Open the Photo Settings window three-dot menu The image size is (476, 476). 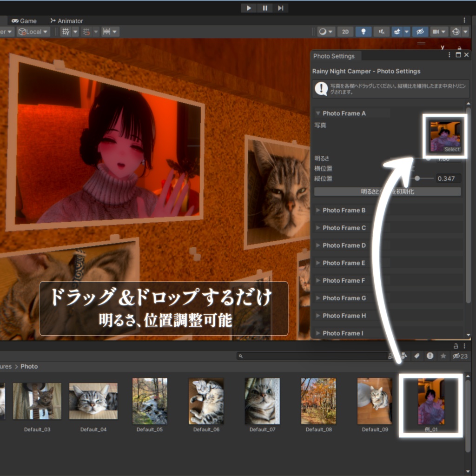point(450,55)
